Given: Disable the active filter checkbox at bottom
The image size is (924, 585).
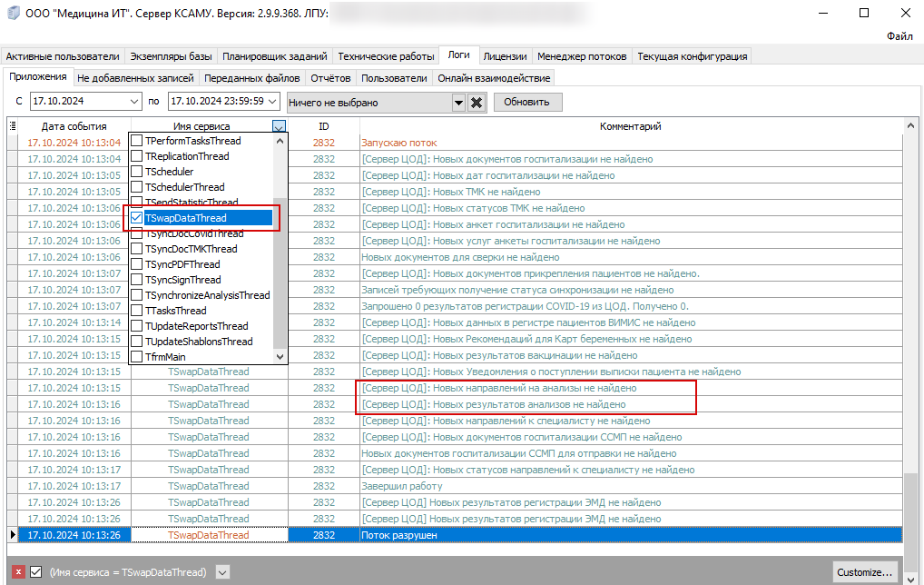Looking at the screenshot, I should 36,572.
